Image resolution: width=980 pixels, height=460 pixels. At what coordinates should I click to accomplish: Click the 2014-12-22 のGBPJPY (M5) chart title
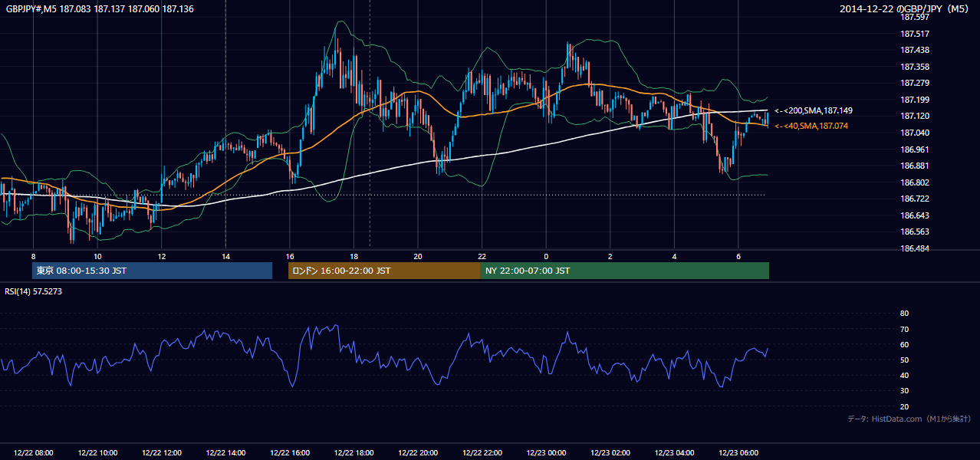tap(906, 8)
